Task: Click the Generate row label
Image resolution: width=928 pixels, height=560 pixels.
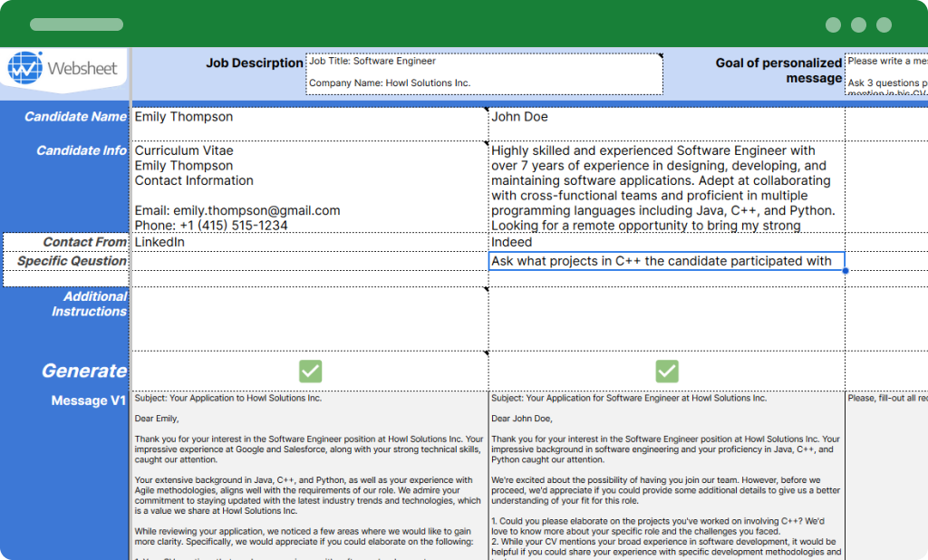Action: [84, 371]
